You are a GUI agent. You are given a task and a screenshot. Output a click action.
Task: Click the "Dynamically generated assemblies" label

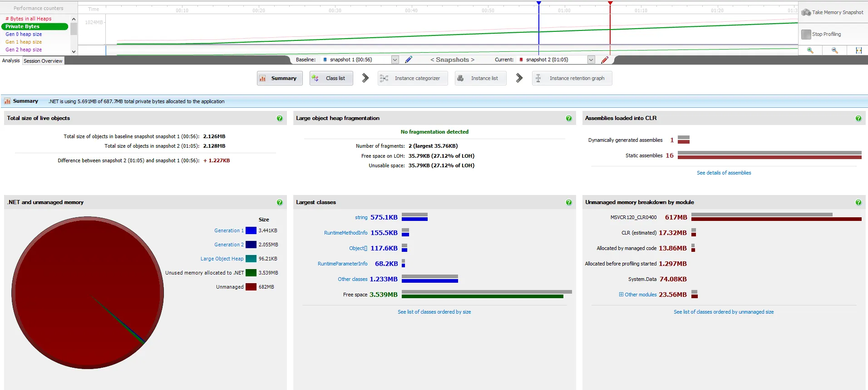[625, 140]
